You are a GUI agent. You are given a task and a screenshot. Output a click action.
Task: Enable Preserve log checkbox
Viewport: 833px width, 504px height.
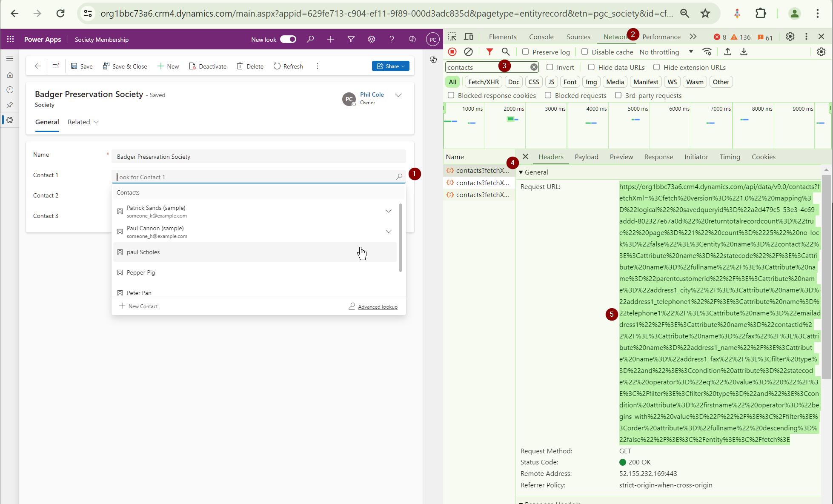pos(526,52)
